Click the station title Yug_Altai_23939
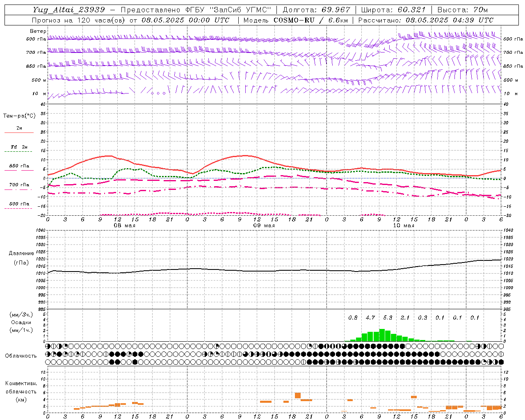 pyautogui.click(x=69, y=10)
